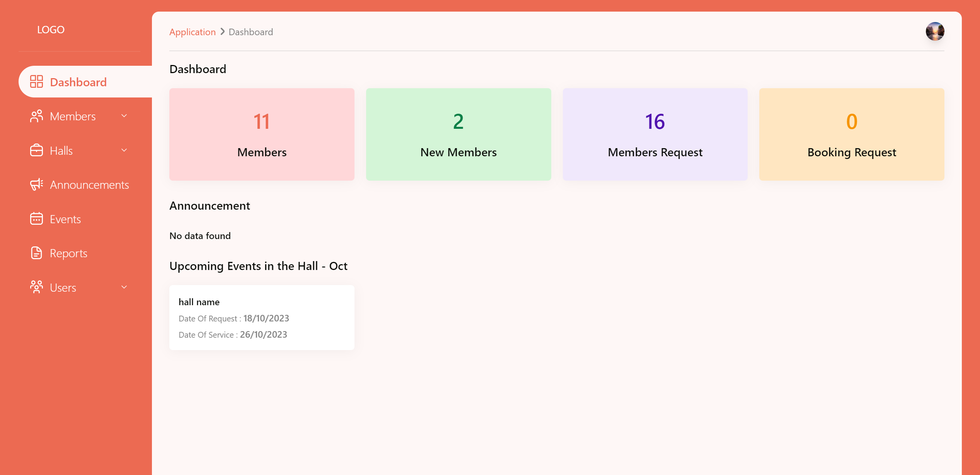Click the Announcements megaphone icon

(36, 185)
